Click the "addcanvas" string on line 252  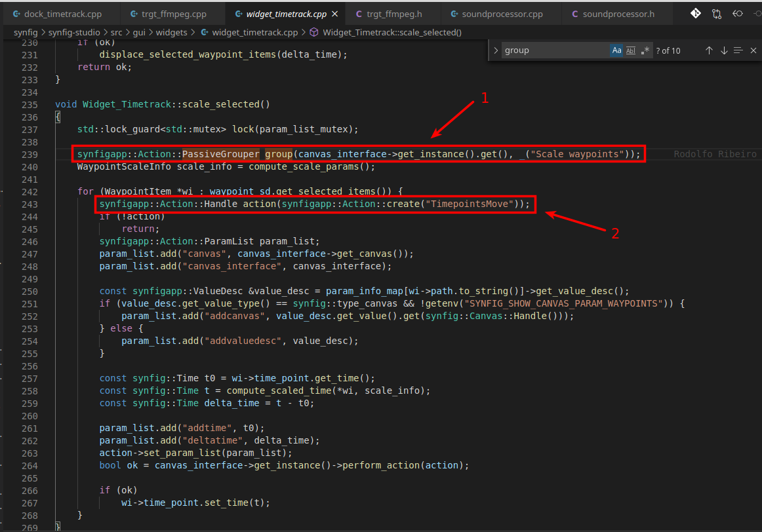235,316
